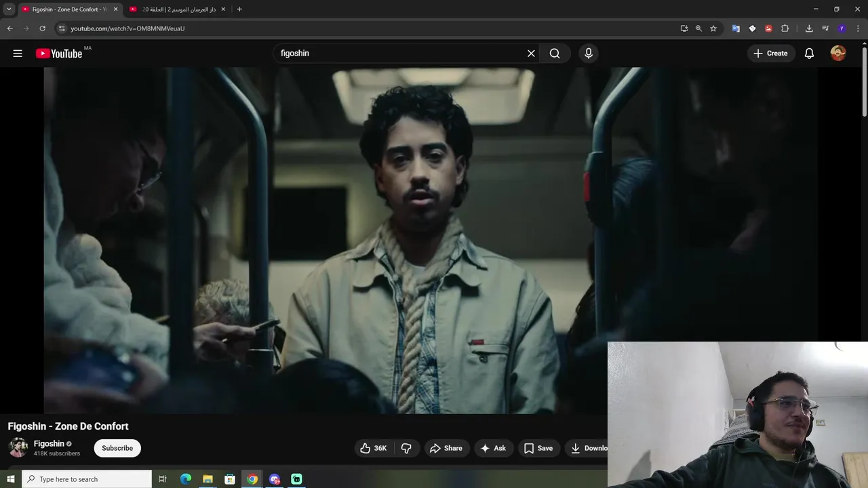Screen dimensions: 868x488
Task: Open Windows Start menu
Action: click(x=11, y=479)
